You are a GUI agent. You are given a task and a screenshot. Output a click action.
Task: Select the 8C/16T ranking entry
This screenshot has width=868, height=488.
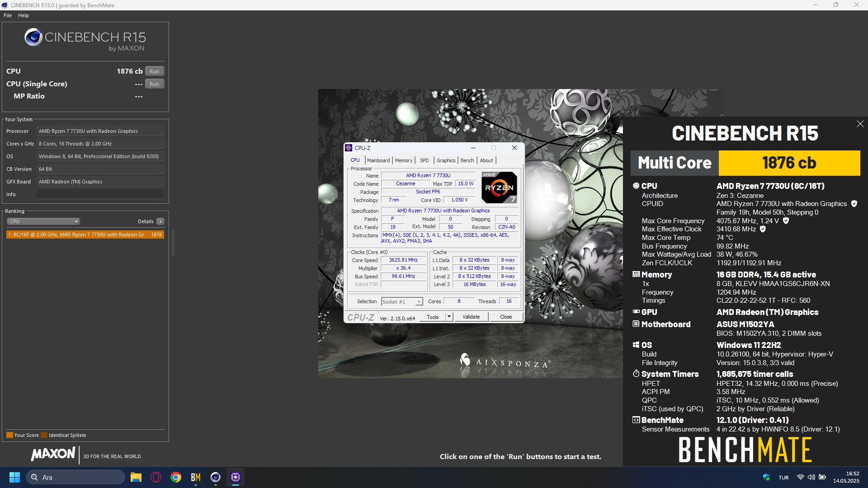(85, 235)
